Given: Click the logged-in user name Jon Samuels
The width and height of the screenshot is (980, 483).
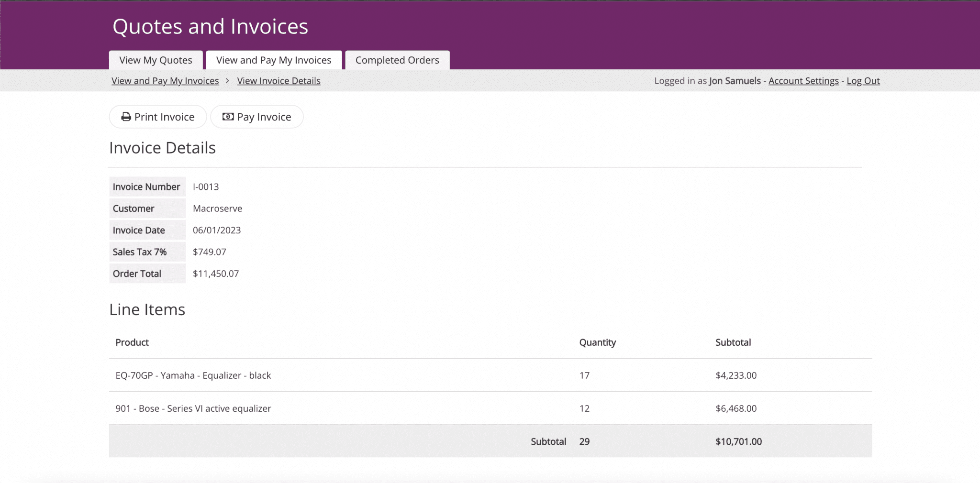Looking at the screenshot, I should click(x=735, y=80).
